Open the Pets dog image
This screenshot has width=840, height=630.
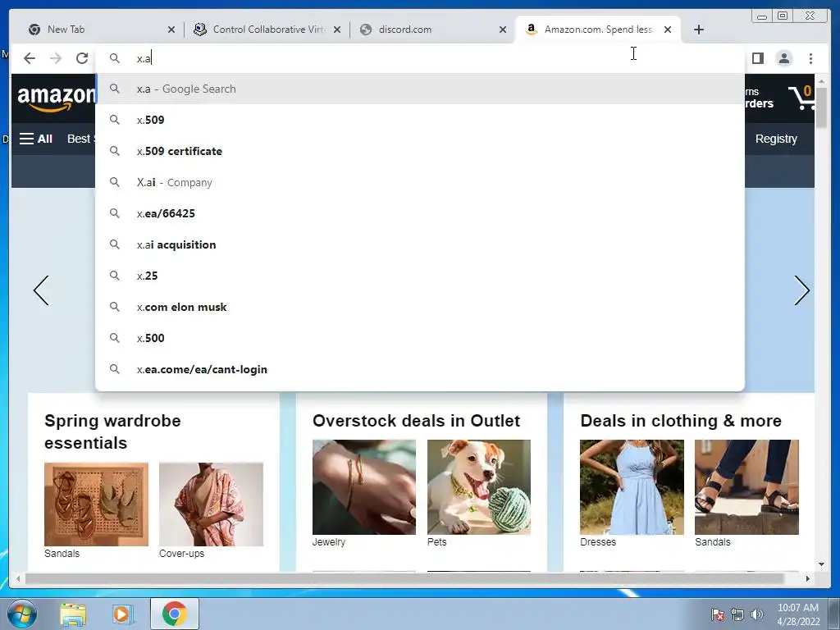coord(479,487)
